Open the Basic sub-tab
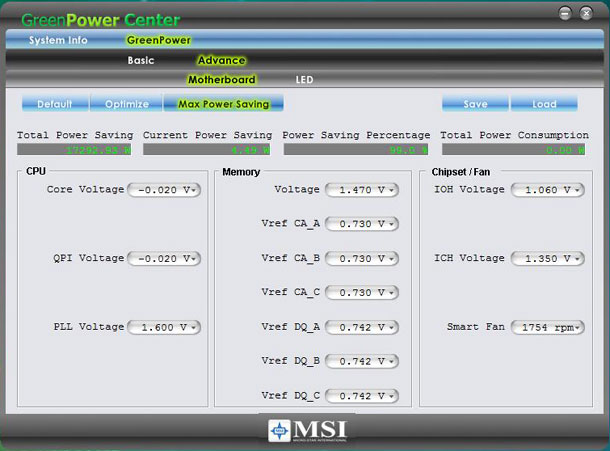This screenshot has height=451, width=610. (141, 60)
